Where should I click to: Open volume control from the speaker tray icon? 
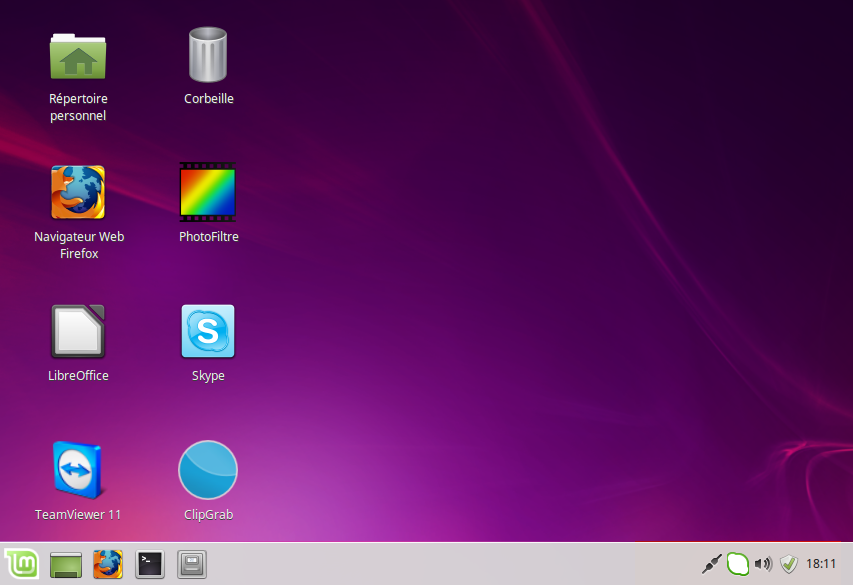tap(763, 563)
